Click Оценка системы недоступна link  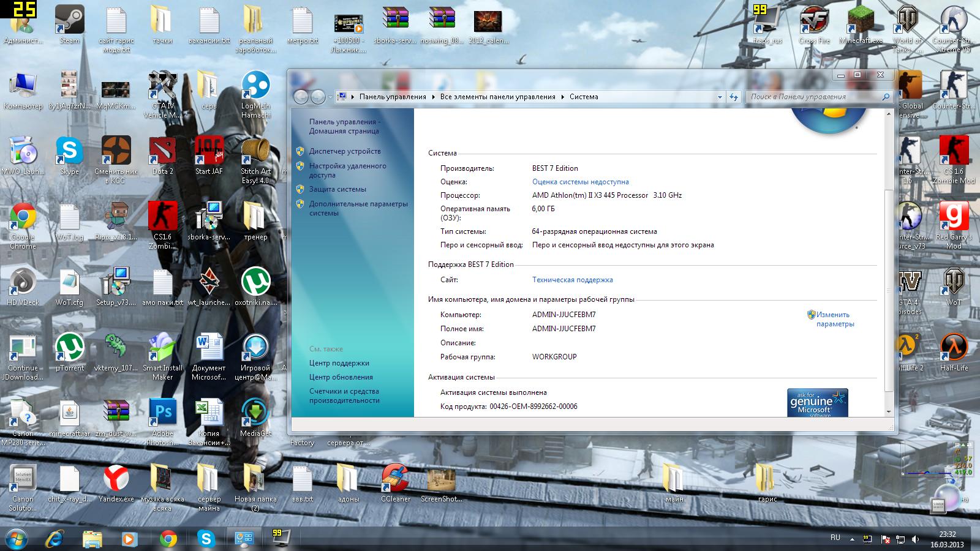pos(580,182)
